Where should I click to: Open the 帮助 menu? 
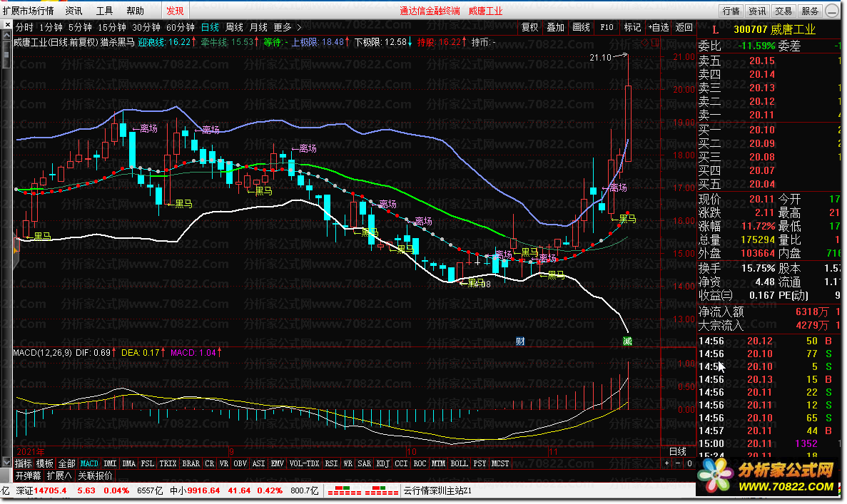[x=136, y=11]
